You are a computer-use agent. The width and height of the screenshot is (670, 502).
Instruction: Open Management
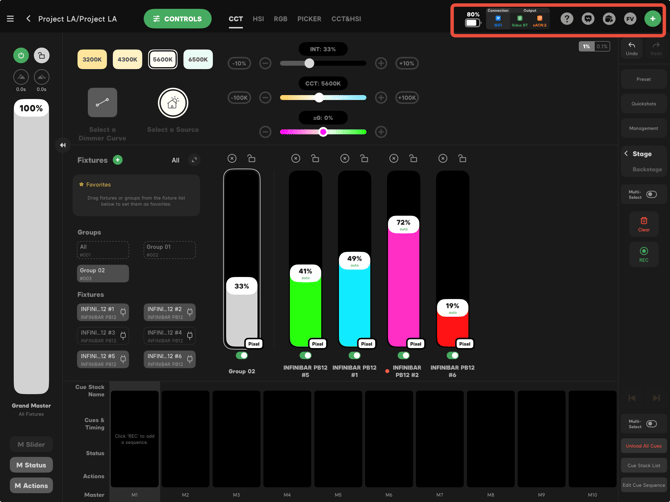click(644, 128)
